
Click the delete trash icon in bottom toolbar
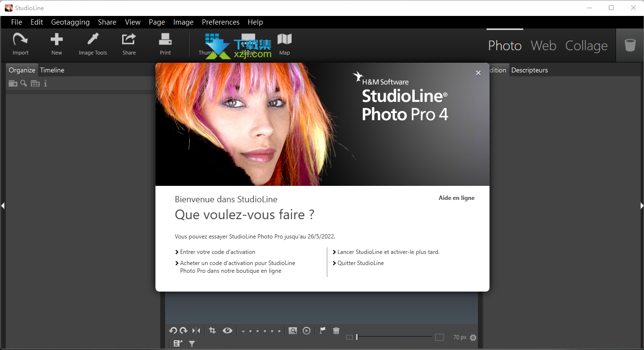pos(336,331)
